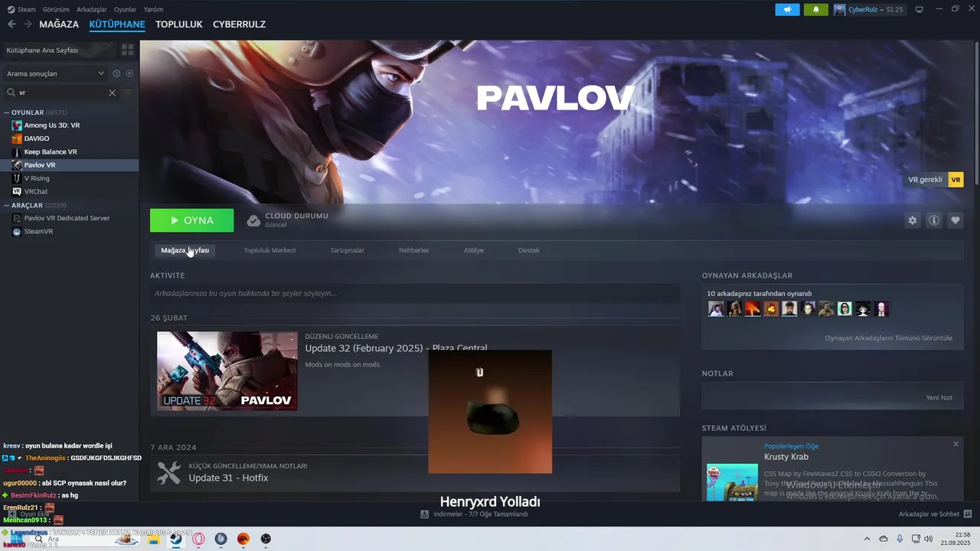Go to MAĞAZA tab
Image resolution: width=980 pixels, height=551 pixels.
[59, 24]
